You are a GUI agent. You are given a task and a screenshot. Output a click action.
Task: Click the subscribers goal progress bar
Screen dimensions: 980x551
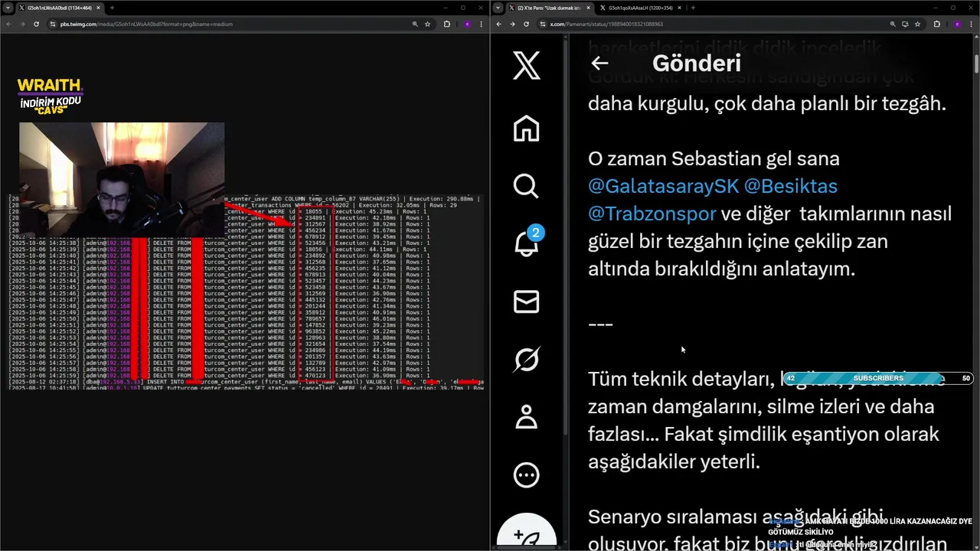[878, 378]
